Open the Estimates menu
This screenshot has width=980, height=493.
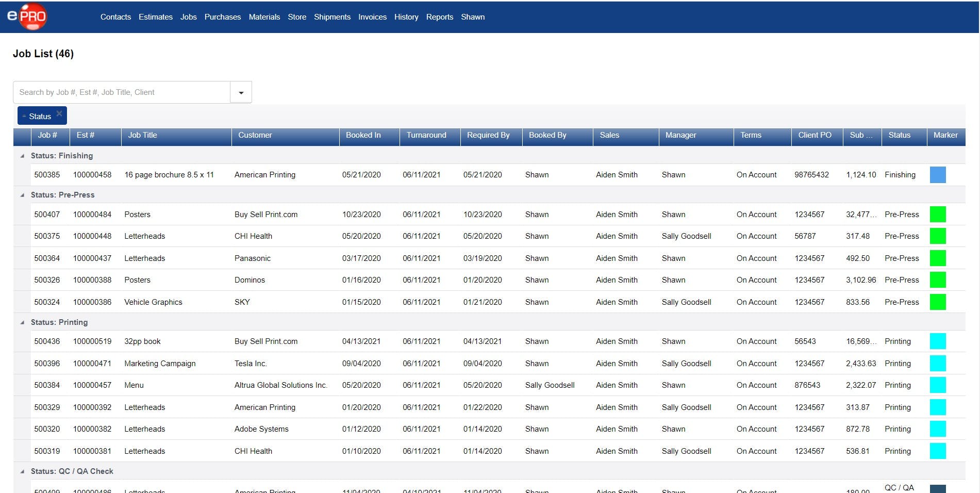[x=155, y=17]
